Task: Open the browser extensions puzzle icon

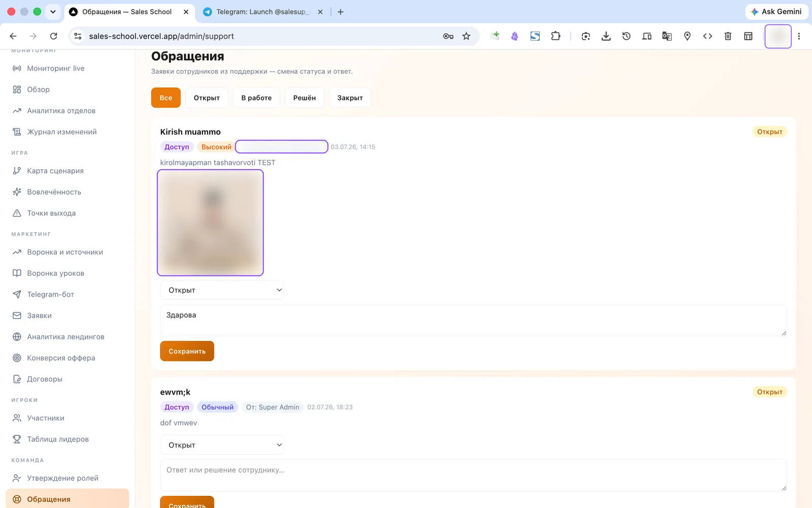Action: coord(556,36)
